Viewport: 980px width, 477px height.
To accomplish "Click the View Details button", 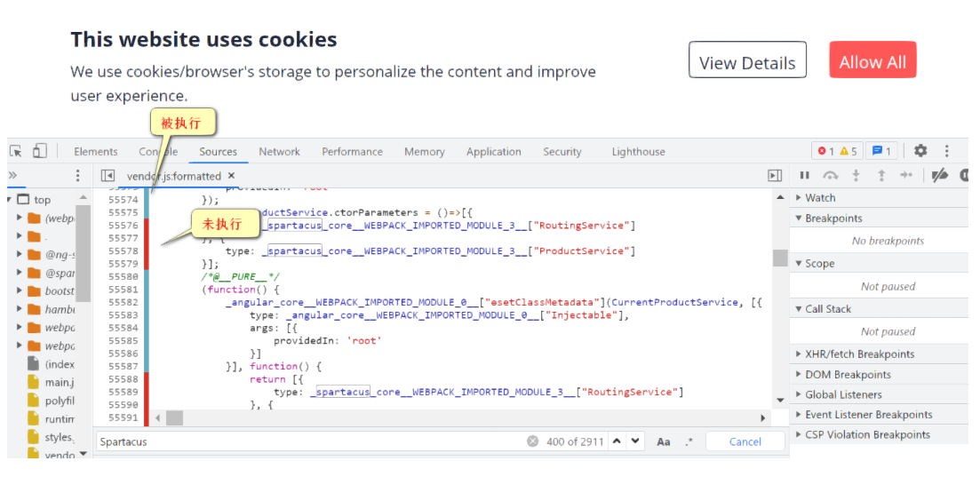I will coord(747,62).
